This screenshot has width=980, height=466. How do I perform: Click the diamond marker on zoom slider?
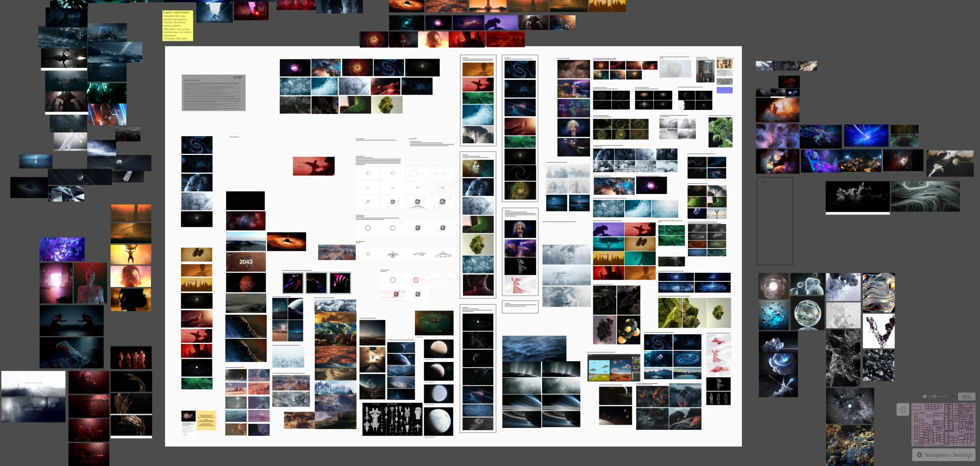[934, 396]
